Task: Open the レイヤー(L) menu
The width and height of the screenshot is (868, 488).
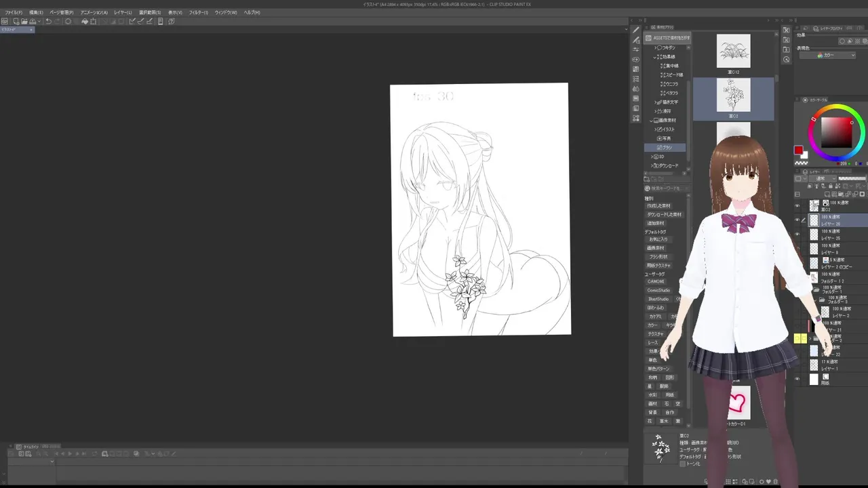Action: click(x=123, y=12)
